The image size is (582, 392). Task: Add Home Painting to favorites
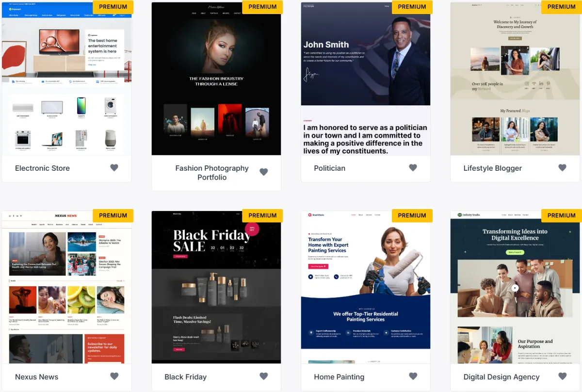click(x=413, y=376)
